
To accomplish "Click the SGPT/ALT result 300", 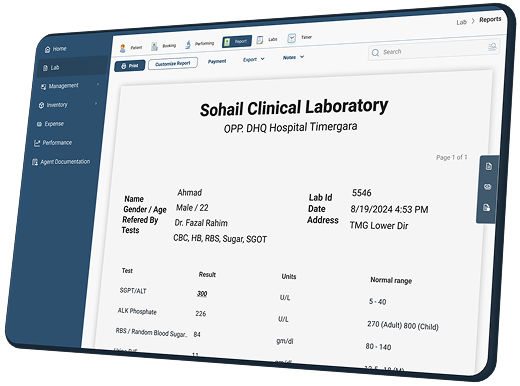I will click(202, 294).
